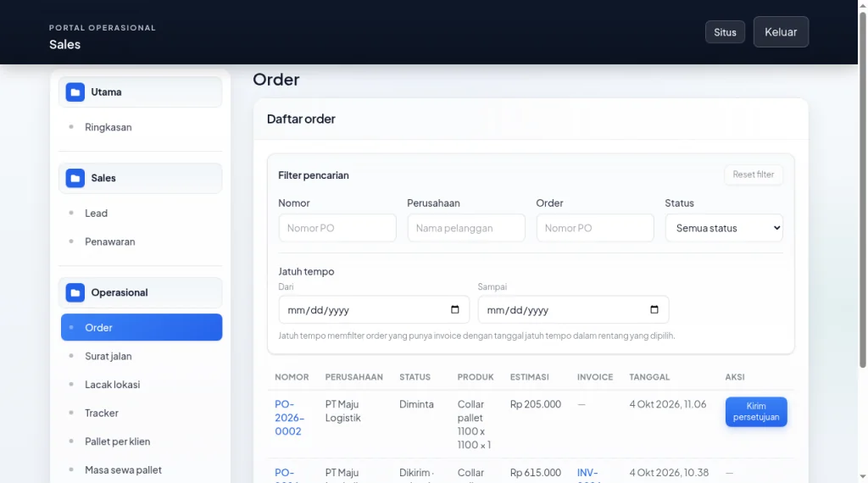Click the PRODUK column header

click(x=476, y=377)
